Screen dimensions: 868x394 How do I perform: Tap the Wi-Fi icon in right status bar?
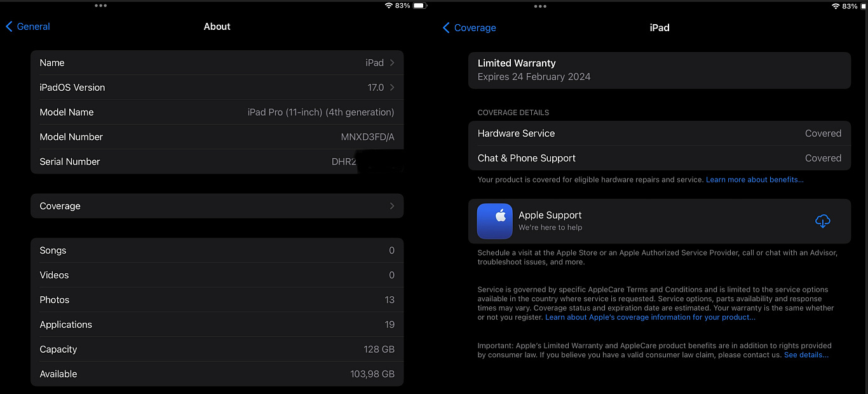point(836,6)
